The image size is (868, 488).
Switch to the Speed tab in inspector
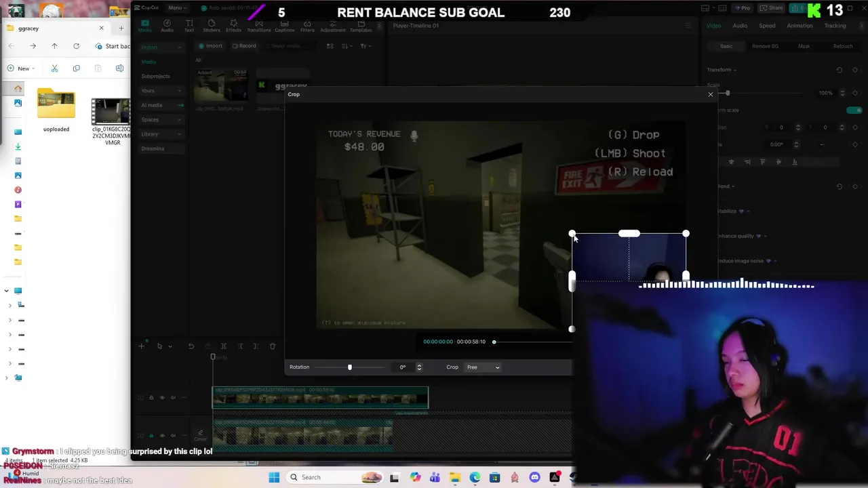tap(767, 26)
